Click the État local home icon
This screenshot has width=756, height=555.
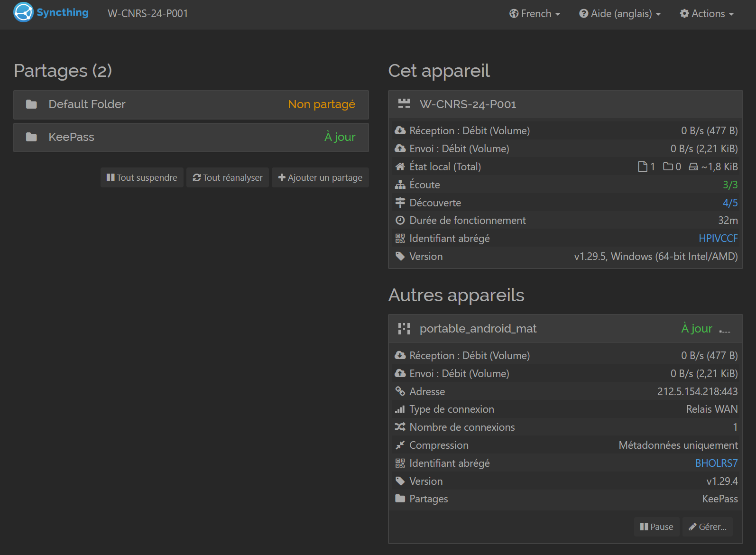point(400,166)
